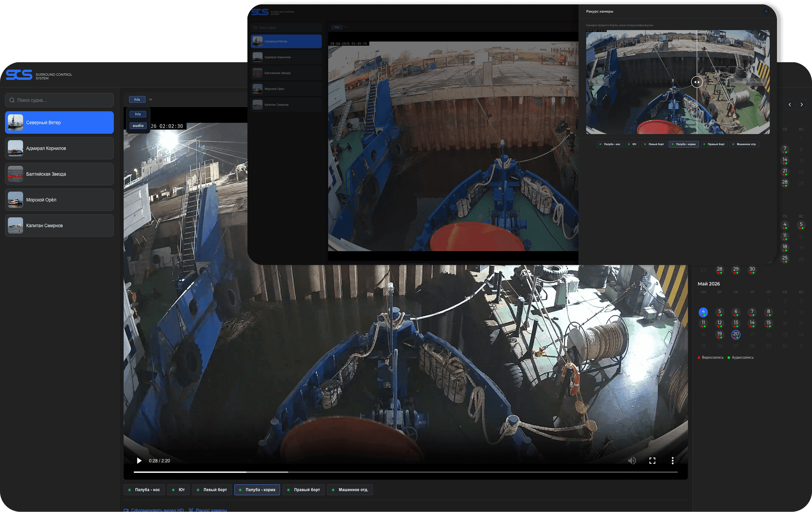The image size is (812, 512).
Task: Open the hls dropdown in the front window
Action: 339,27
